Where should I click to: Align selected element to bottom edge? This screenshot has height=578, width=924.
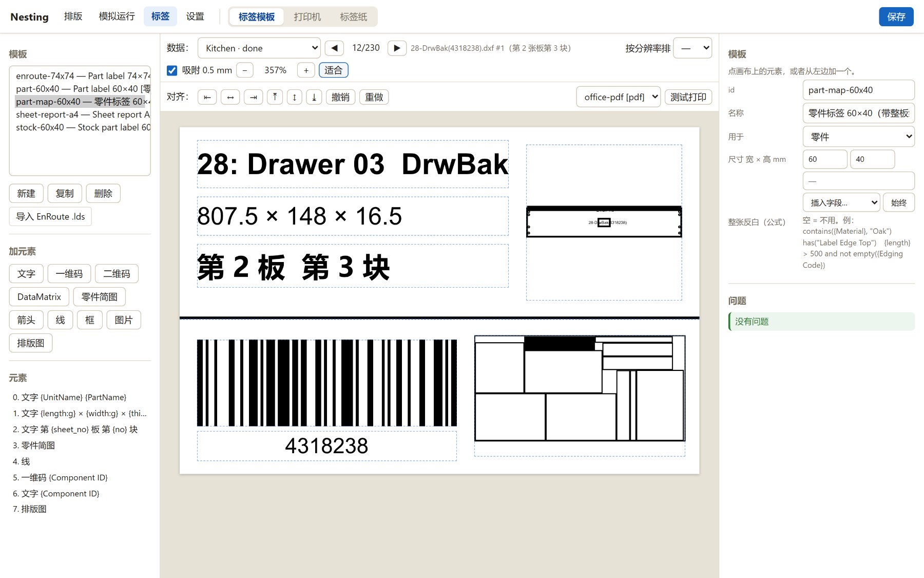314,97
